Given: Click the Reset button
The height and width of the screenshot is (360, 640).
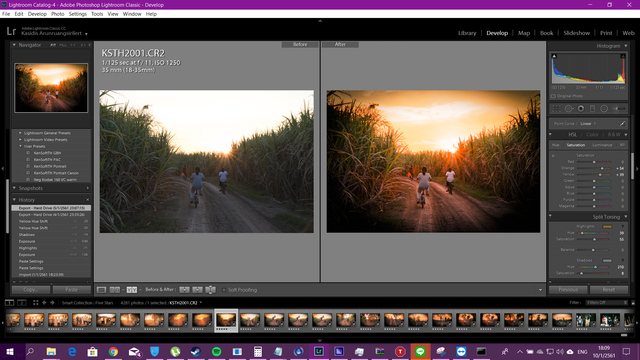Looking at the screenshot, I should coord(609,289).
